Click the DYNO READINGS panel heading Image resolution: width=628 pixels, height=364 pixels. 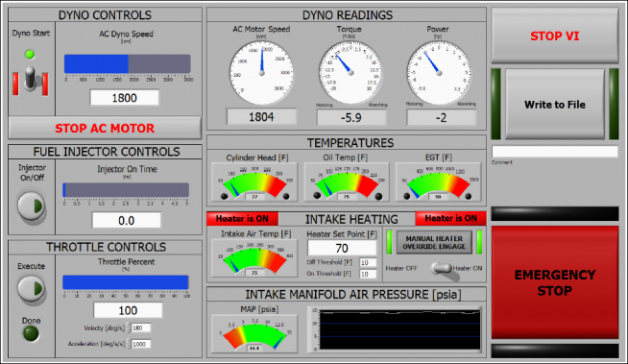pos(348,14)
